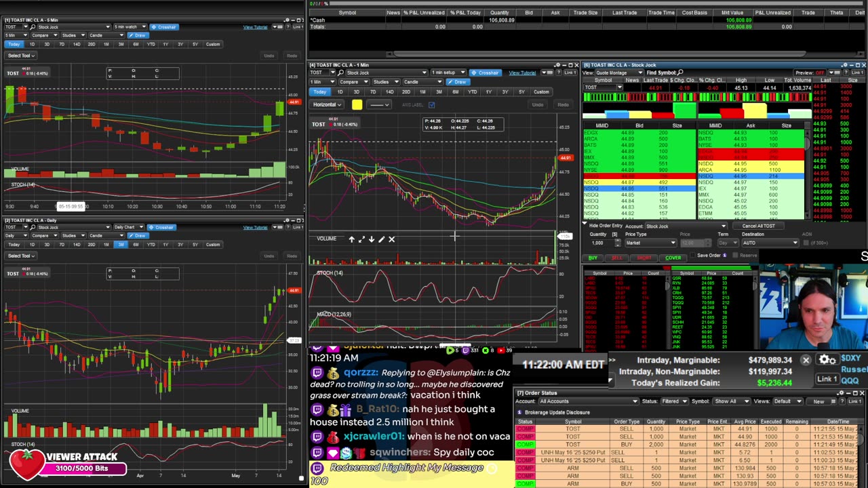Select Custom range in the 1 Min chart

click(541, 92)
